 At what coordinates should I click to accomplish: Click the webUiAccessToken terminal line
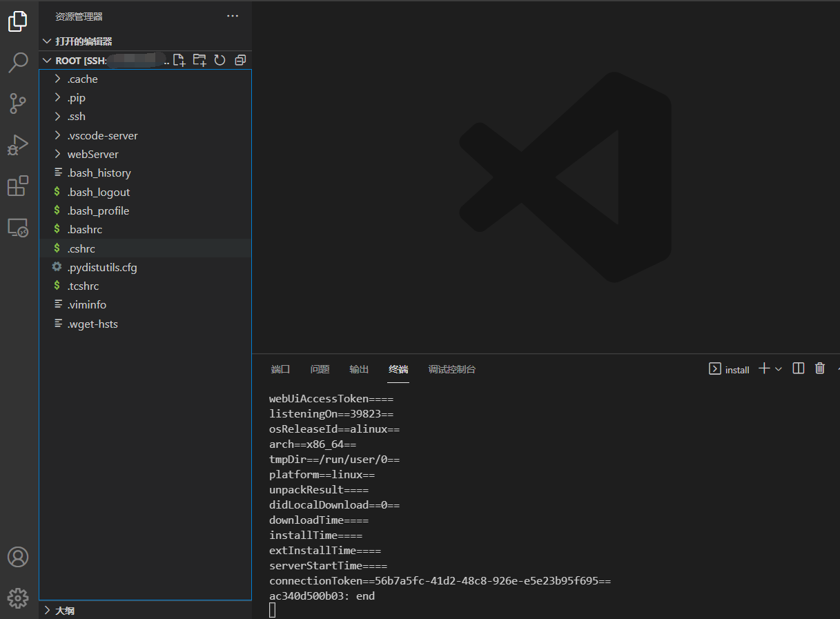(x=331, y=399)
